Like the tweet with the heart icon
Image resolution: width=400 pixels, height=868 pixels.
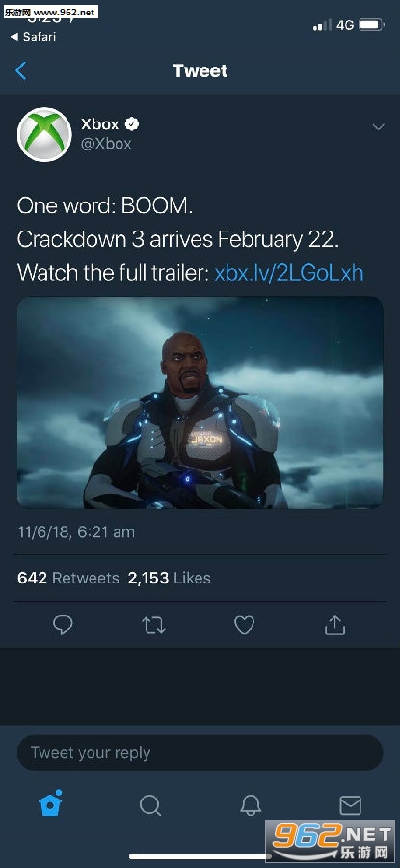244,625
